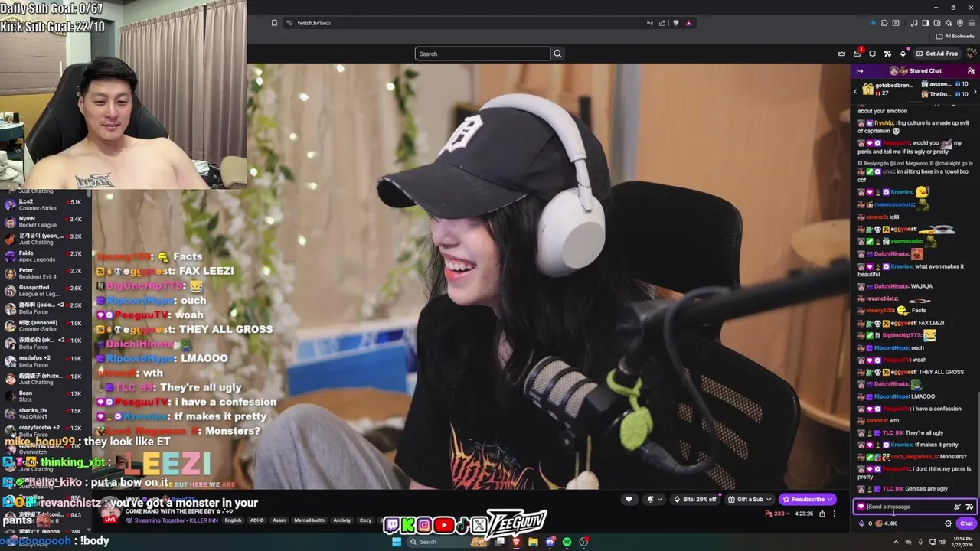Click the Cozy stream tag
This screenshot has width=980, height=551.
point(365,520)
